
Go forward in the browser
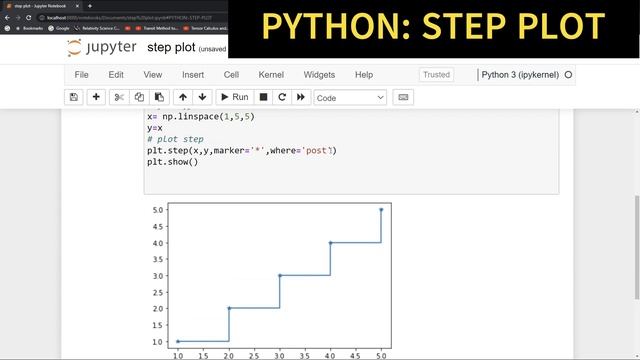point(18,18)
